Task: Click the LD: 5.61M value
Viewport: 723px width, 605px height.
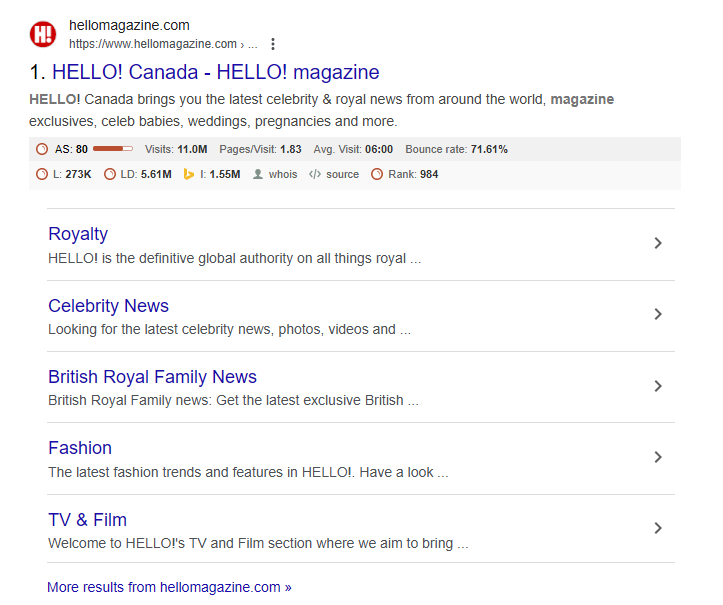Action: coord(146,174)
